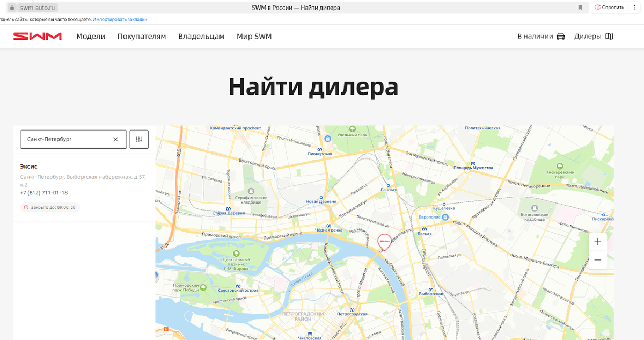
Task: Open the Модели menu
Action: pyautogui.click(x=91, y=37)
